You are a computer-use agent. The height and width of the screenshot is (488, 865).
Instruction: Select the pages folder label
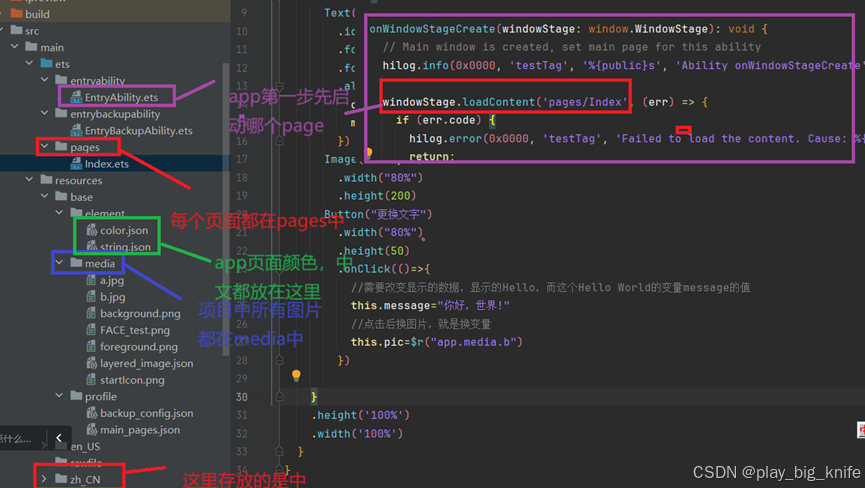pos(85,147)
